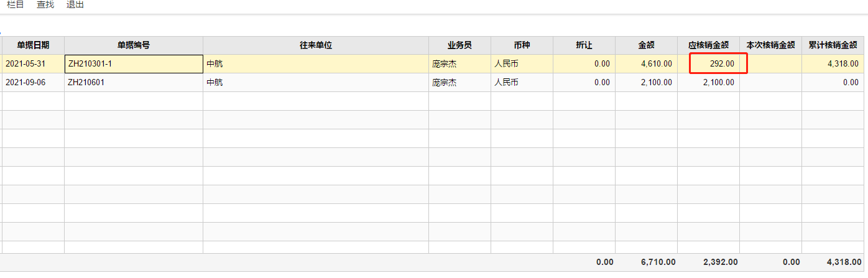Sort by the 单据日期 column header

(33, 45)
